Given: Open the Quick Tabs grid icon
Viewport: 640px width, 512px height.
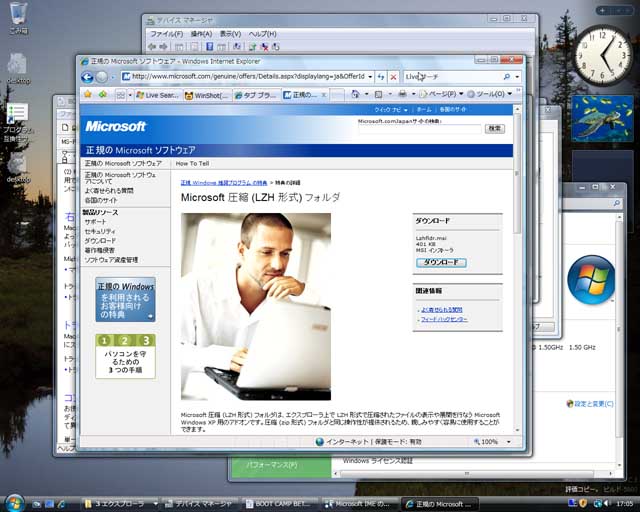Looking at the screenshot, I should [x=121, y=95].
